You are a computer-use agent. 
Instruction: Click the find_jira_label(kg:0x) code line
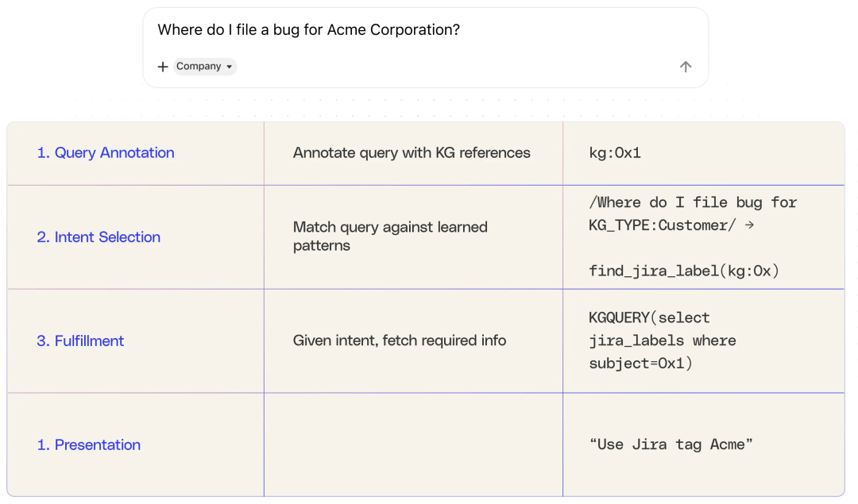pos(683,271)
